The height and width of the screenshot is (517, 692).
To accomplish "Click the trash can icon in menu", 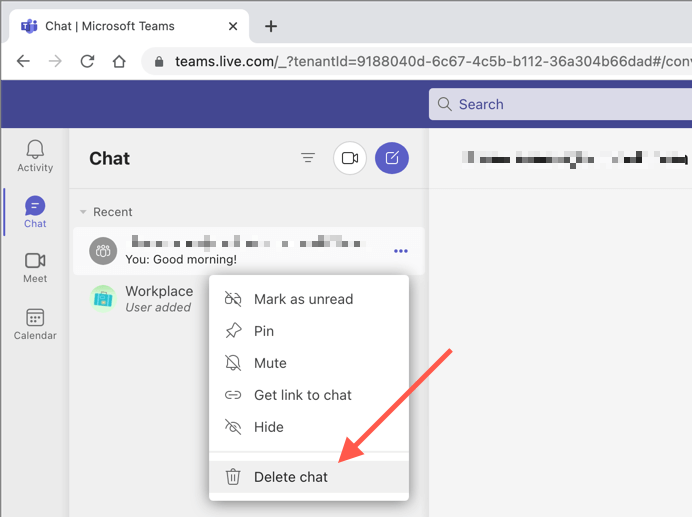I will pos(233,477).
